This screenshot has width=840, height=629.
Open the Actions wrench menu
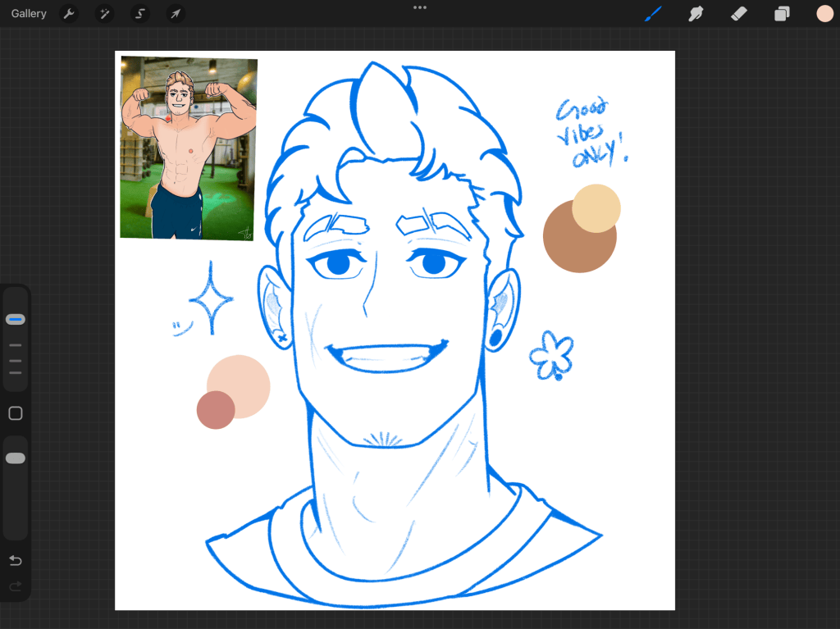point(69,13)
